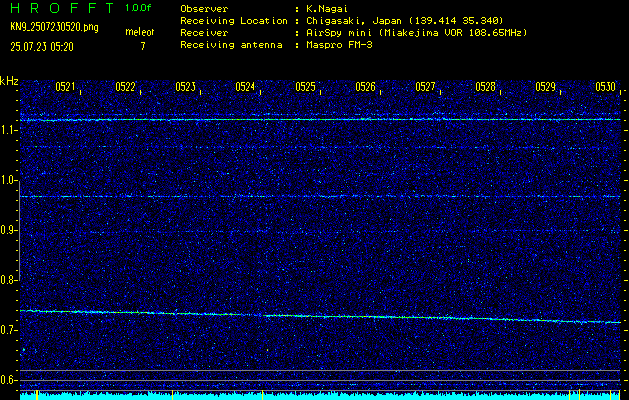Click the 0528 time axis label
The width and height of the screenshot is (629, 400).
[485, 87]
